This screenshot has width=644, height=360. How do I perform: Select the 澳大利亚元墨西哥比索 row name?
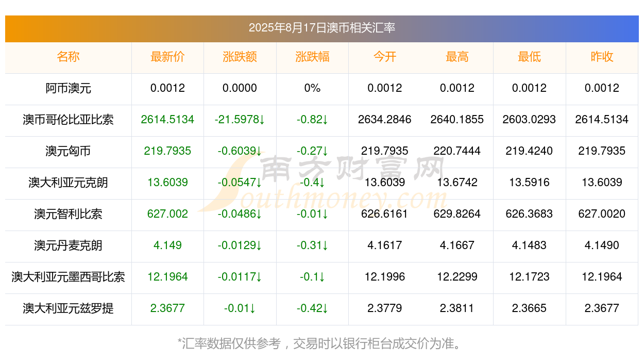68,277
